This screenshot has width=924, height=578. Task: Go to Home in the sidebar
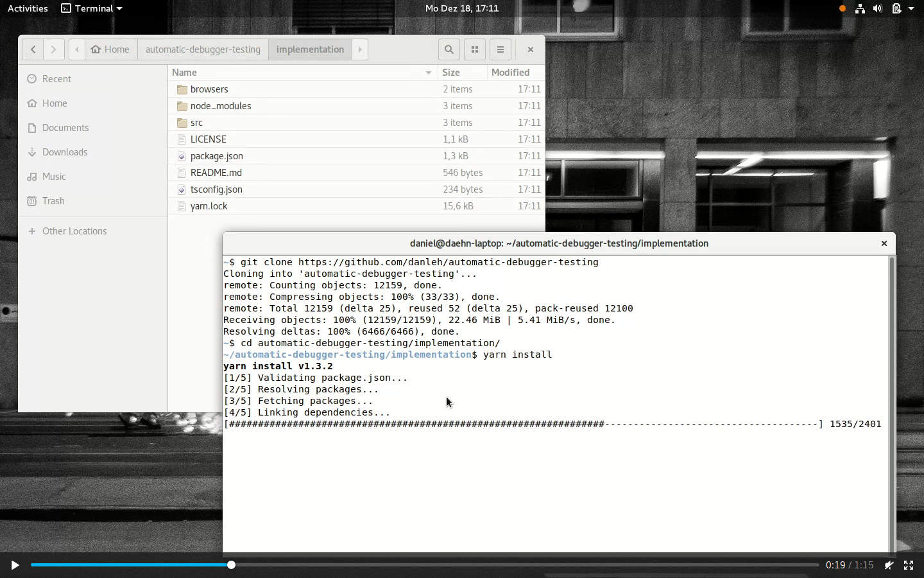pos(93,103)
